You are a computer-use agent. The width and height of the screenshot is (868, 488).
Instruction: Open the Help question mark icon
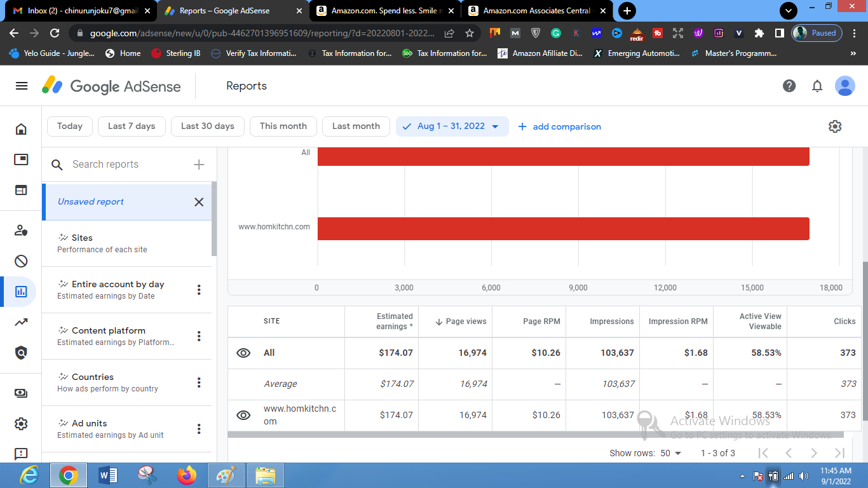(x=789, y=86)
